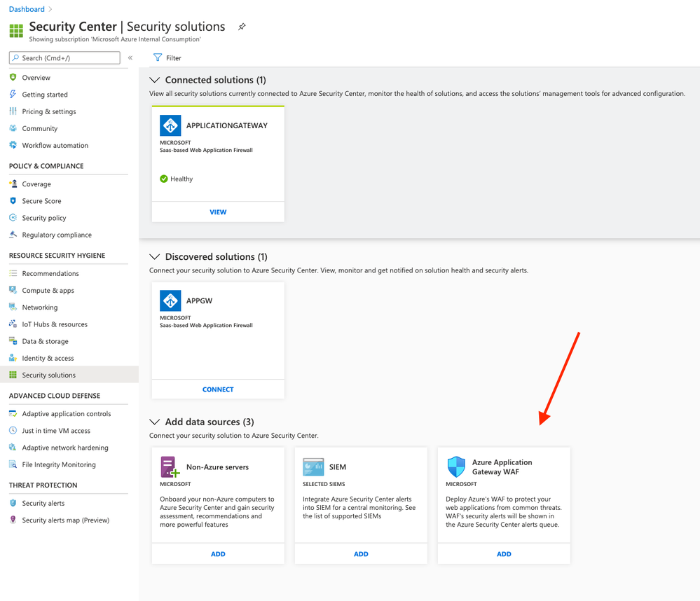The height and width of the screenshot is (601, 700).
Task: Pin the Security Center blade
Action: (x=242, y=27)
